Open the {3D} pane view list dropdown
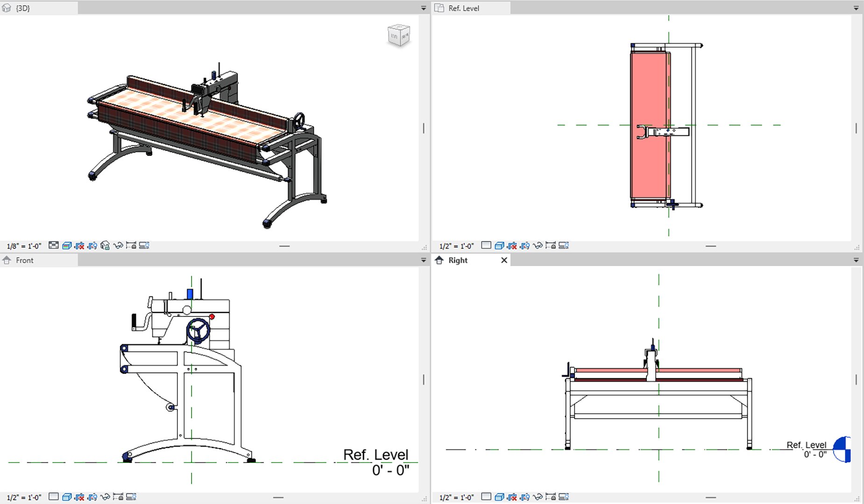Viewport: 864px width, 504px height. (x=424, y=8)
